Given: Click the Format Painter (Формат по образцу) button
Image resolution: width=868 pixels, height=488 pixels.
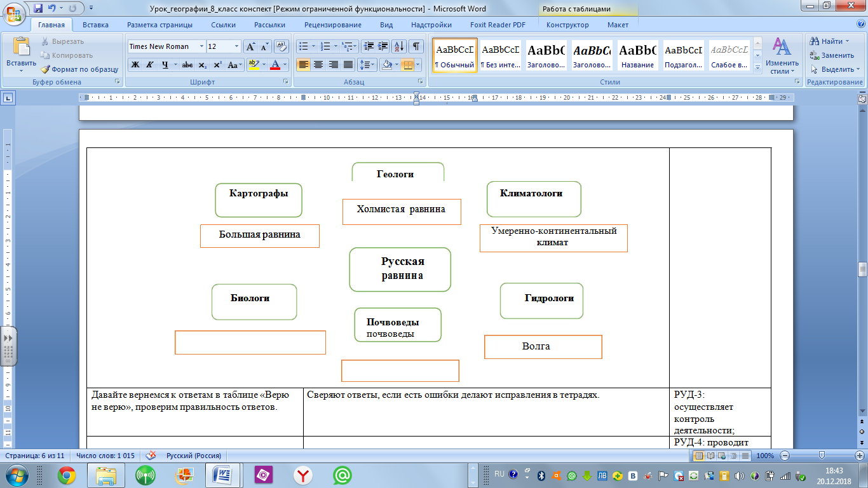Looking at the screenshot, I should pos(79,69).
